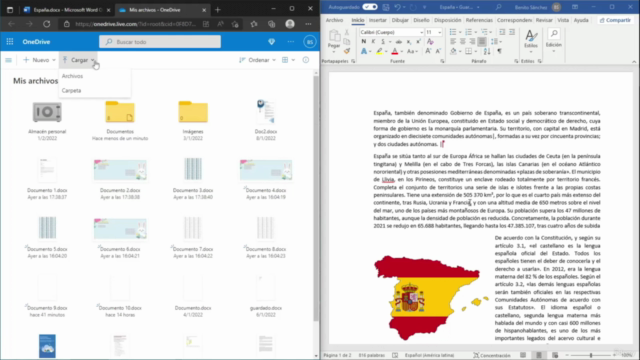Align paragraph text to the left

[453, 41]
